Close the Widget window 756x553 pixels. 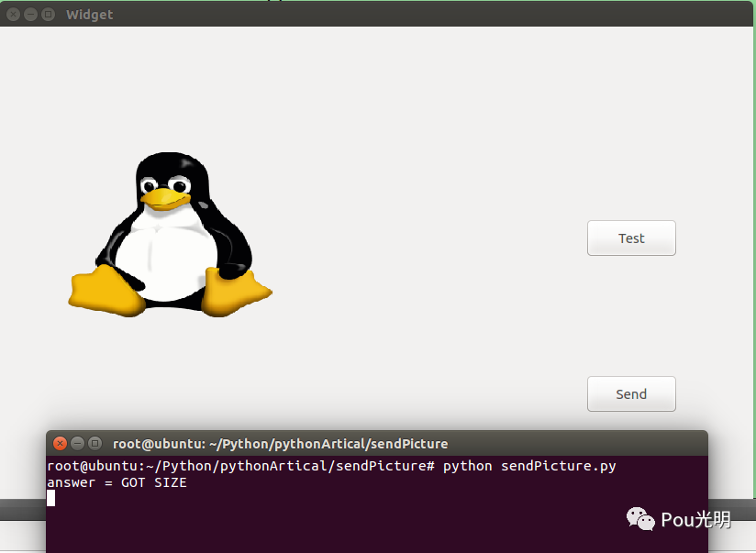[14, 15]
